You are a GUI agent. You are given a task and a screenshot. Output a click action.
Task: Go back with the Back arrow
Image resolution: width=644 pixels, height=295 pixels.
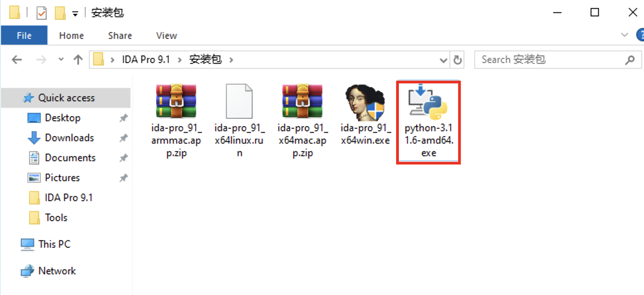pos(17,60)
